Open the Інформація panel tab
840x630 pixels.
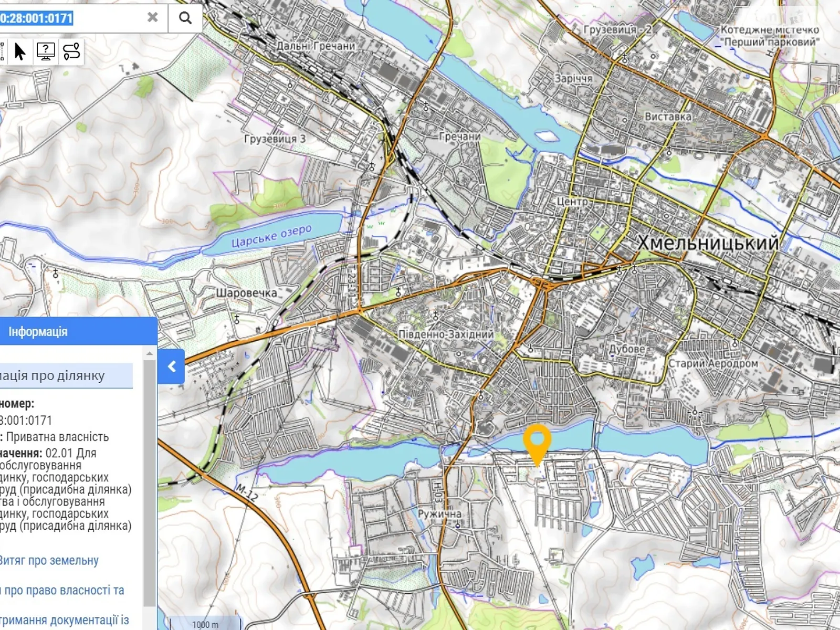pos(38,332)
